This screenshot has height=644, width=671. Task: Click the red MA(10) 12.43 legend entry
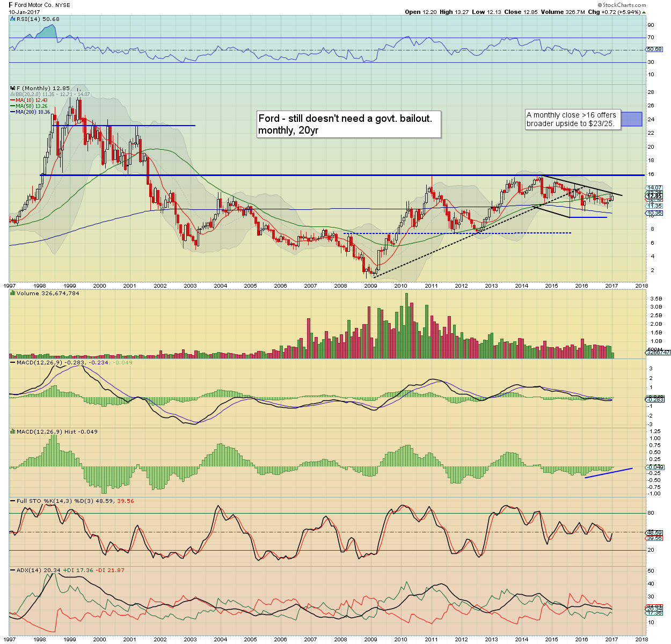click(28, 100)
